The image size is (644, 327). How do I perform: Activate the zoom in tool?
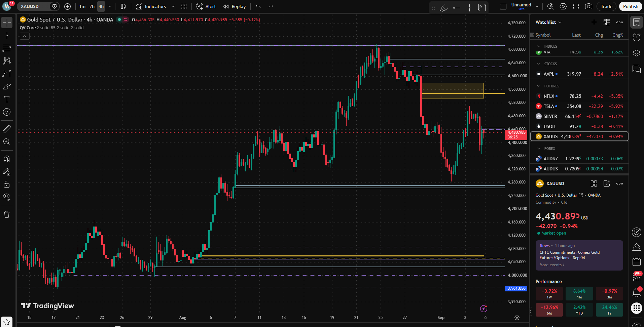(7, 141)
